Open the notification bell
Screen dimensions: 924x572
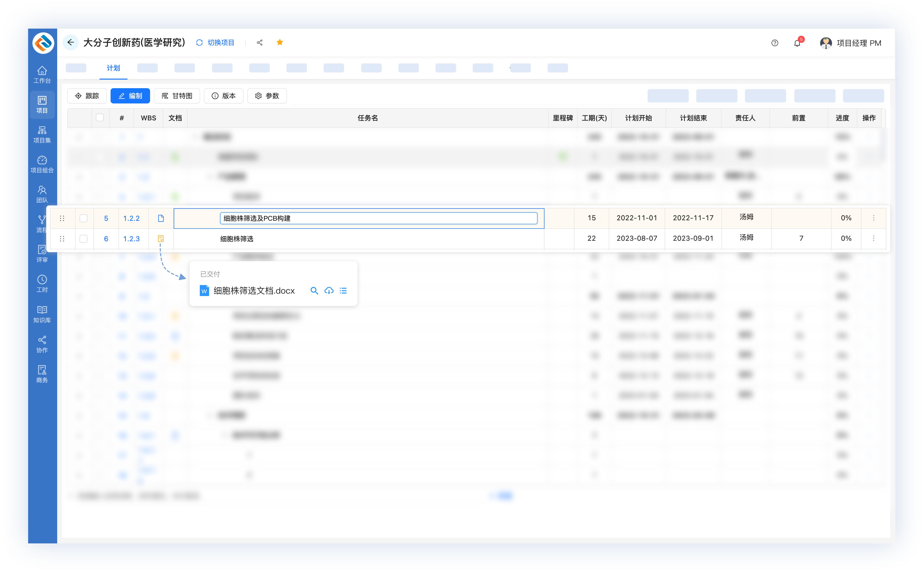[797, 43]
